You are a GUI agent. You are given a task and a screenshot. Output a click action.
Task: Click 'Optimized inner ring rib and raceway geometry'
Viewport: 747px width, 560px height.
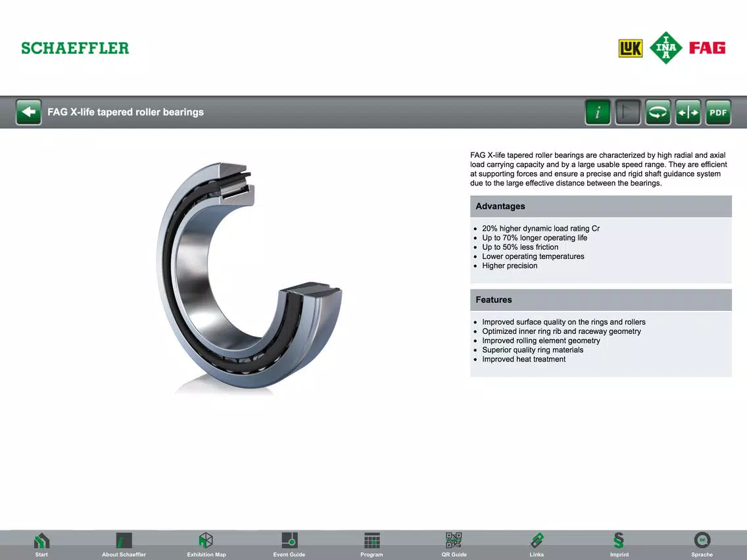561,331
